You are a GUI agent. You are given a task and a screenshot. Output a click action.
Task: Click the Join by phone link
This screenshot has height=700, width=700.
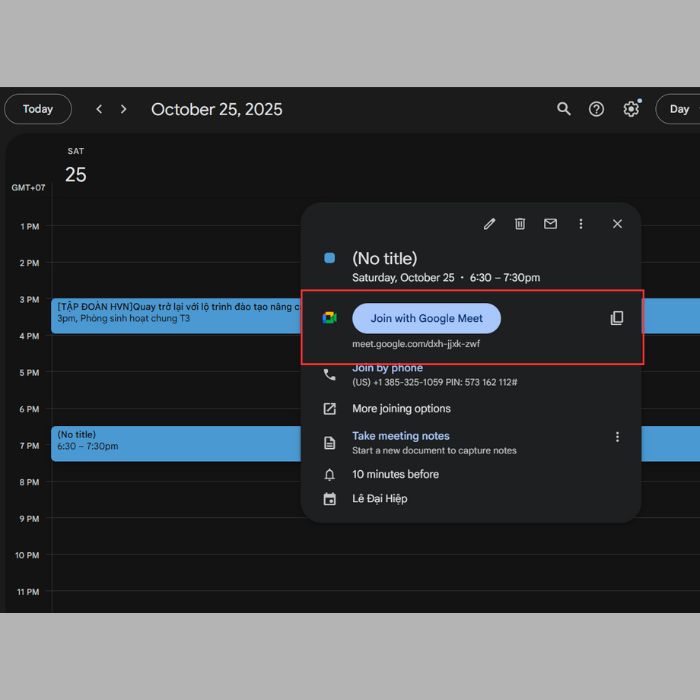click(388, 368)
